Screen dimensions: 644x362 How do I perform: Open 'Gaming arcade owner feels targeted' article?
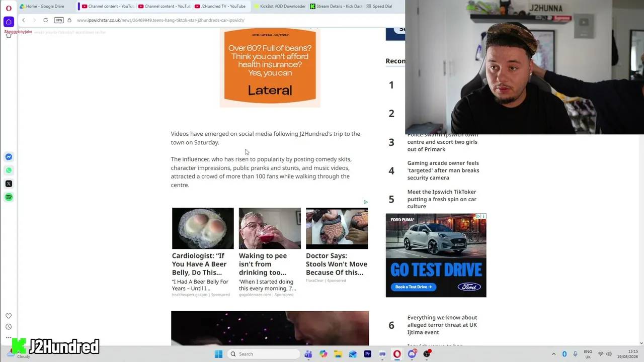(443, 170)
